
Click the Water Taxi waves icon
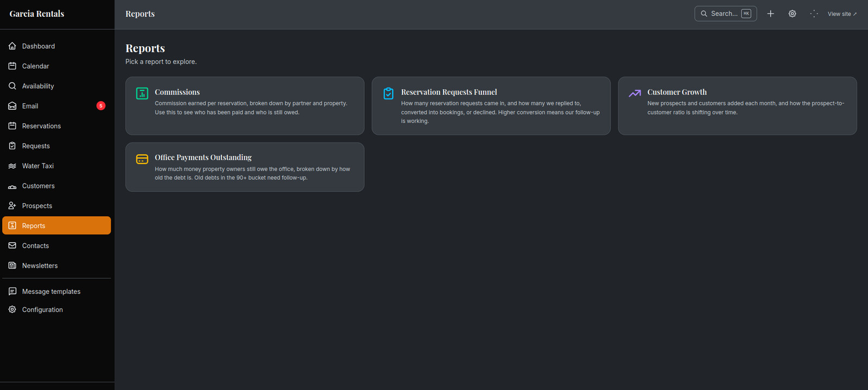pyautogui.click(x=12, y=166)
